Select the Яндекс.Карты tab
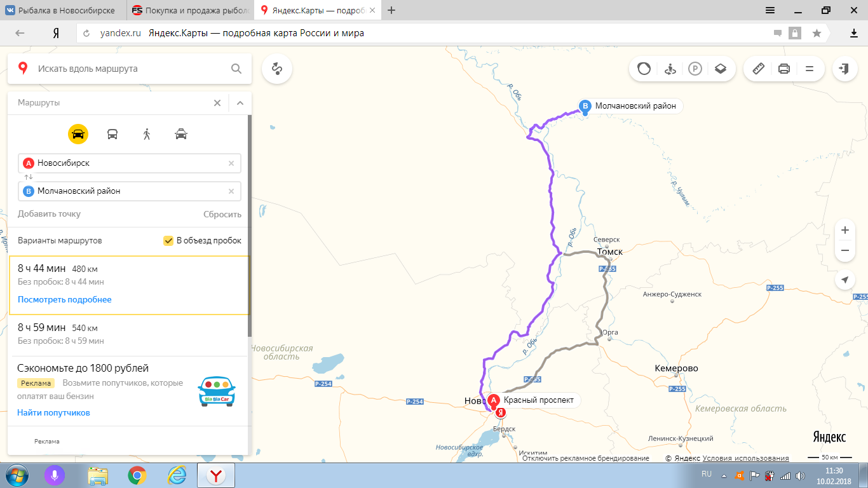Viewport: 868px width, 488px height. coord(317,11)
